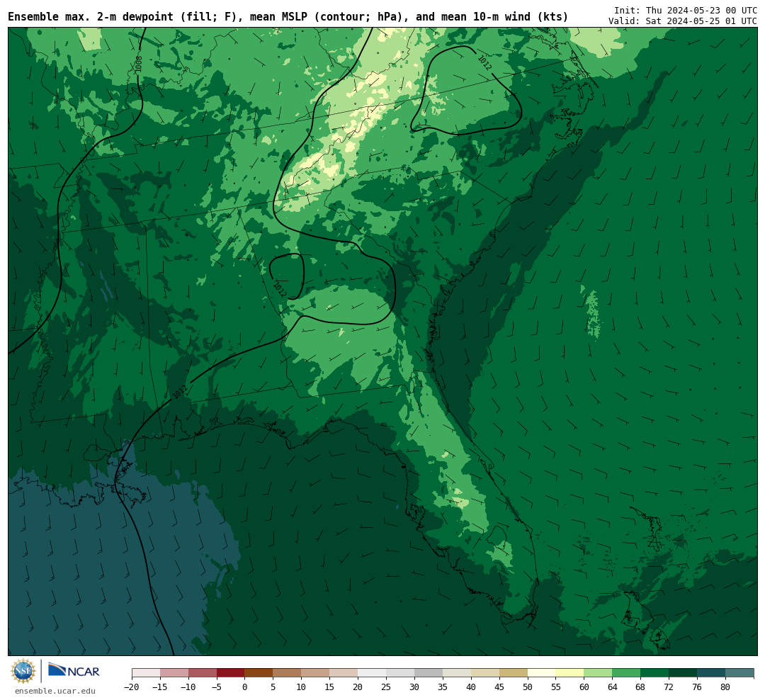765x700 pixels.
Task: Open the ensemble.ucar.edu link text
Action: pyautogui.click(x=55, y=691)
